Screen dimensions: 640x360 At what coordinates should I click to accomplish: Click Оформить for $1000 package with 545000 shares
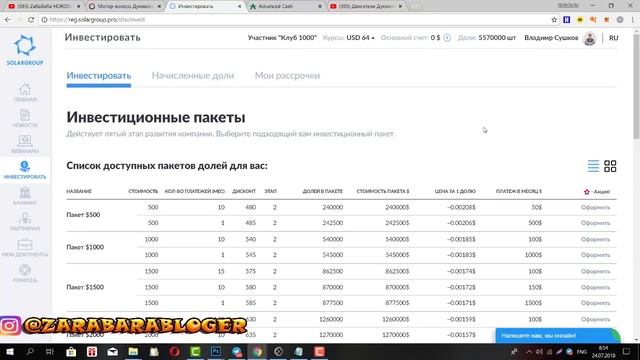click(x=595, y=255)
